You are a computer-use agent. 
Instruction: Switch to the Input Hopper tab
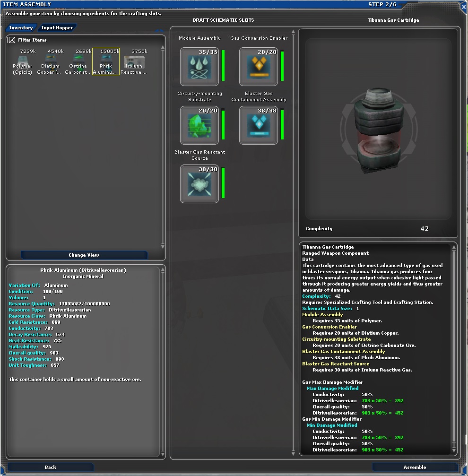[x=57, y=27]
